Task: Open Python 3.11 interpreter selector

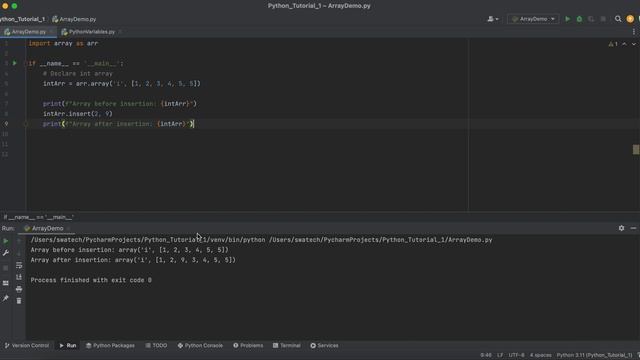Action: [x=594, y=355]
